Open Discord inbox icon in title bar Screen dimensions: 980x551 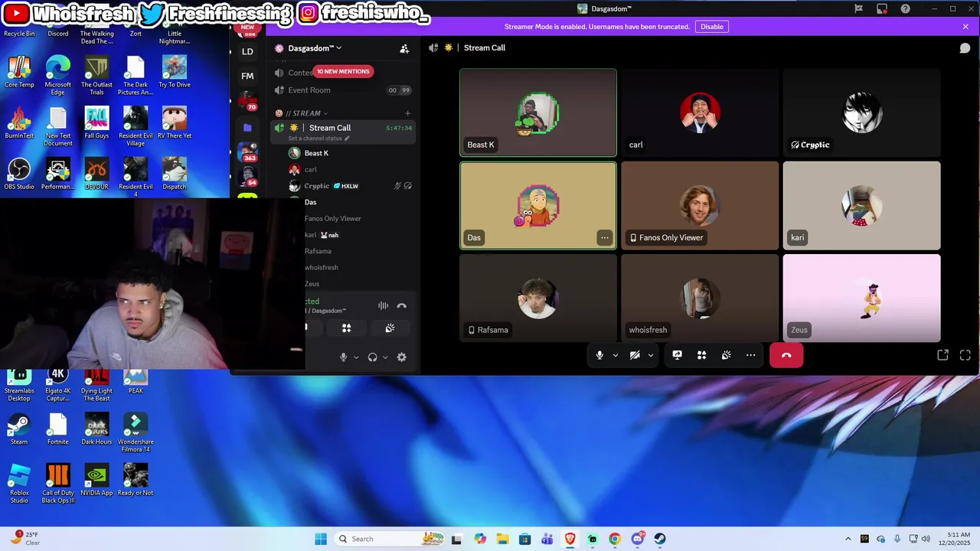882,8
